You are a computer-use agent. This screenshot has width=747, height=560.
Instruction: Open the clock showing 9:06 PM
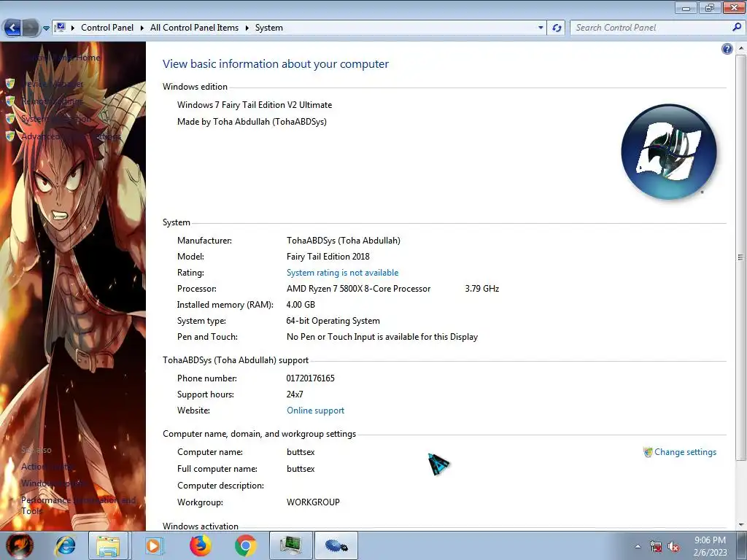click(x=710, y=546)
